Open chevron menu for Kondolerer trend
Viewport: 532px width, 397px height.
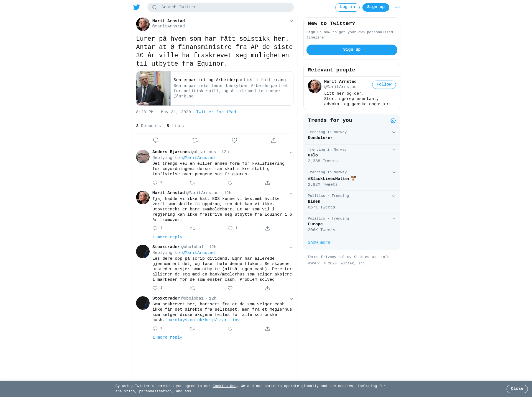394,132
